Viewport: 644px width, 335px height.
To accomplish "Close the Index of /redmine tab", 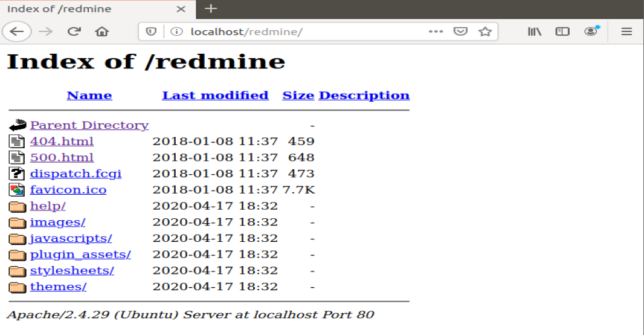I will pyautogui.click(x=181, y=9).
